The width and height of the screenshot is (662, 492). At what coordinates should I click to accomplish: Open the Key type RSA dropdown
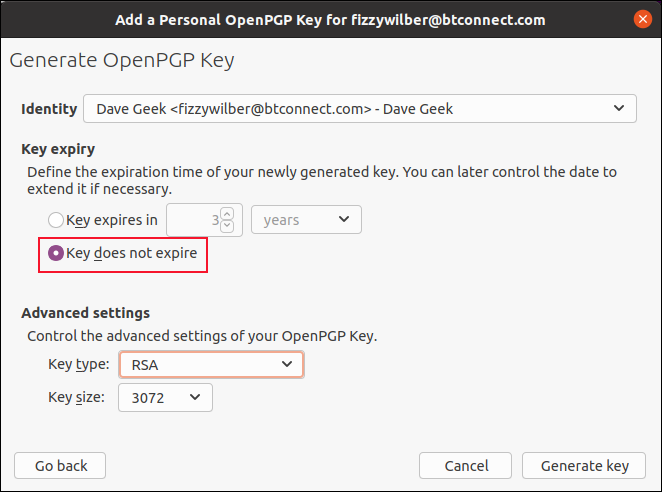(x=210, y=365)
